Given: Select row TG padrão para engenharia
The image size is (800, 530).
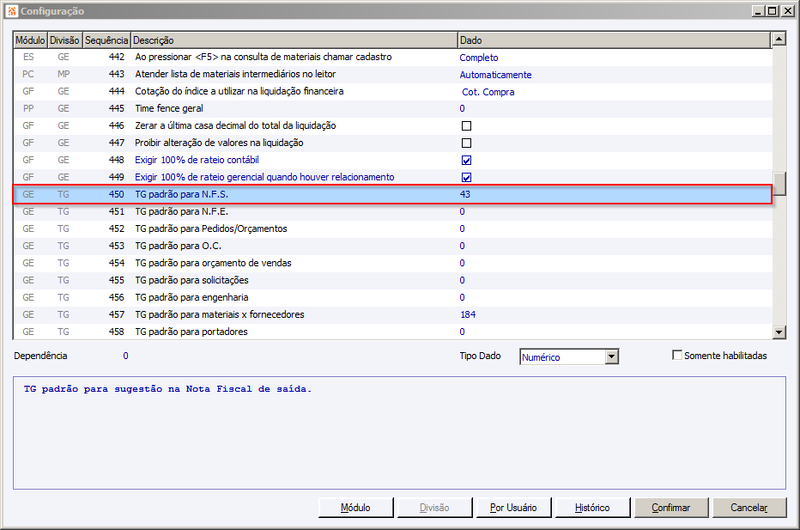Looking at the screenshot, I should (x=392, y=297).
